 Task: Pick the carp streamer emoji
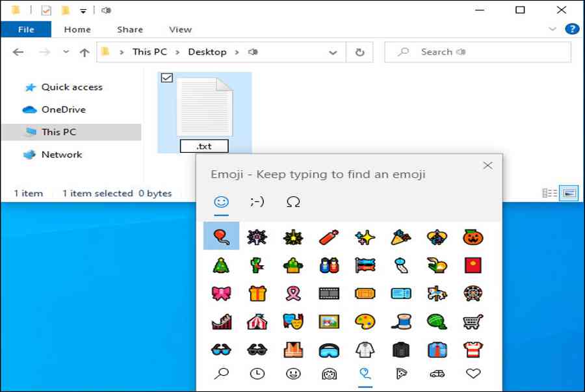click(365, 266)
